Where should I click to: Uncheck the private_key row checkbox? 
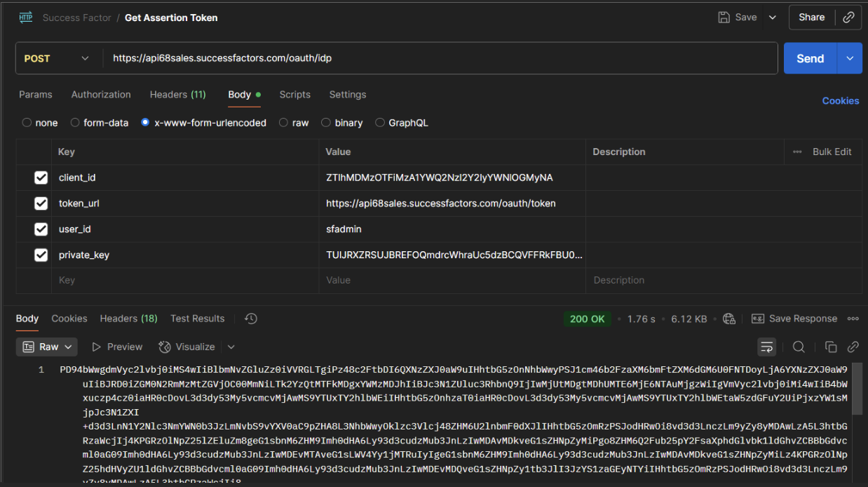point(41,255)
